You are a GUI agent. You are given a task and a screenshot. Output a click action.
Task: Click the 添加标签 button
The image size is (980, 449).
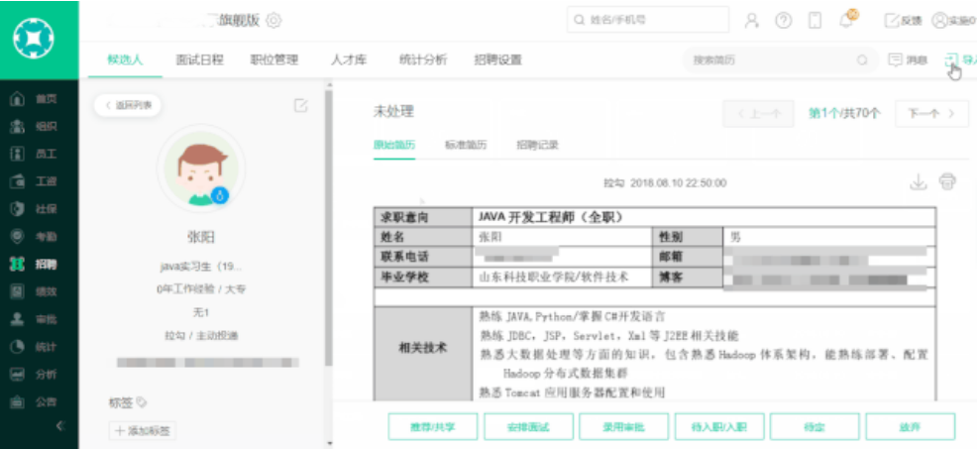pos(143,431)
